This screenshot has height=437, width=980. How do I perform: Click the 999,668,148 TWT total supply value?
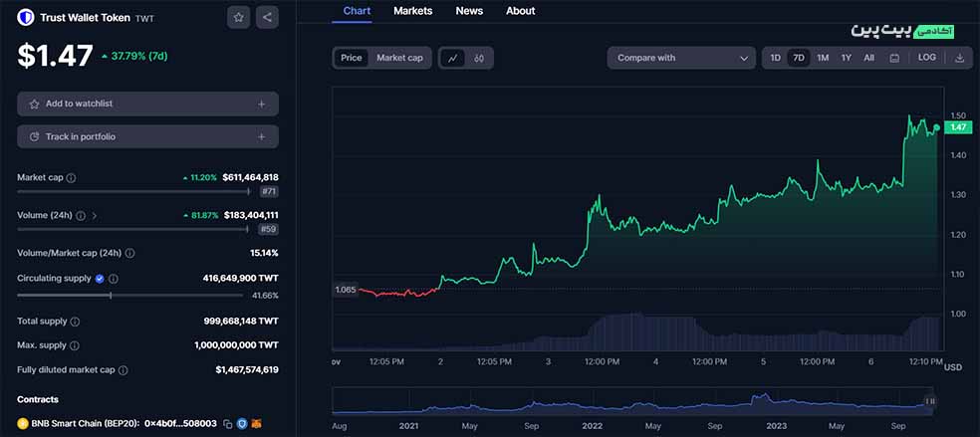241,322
